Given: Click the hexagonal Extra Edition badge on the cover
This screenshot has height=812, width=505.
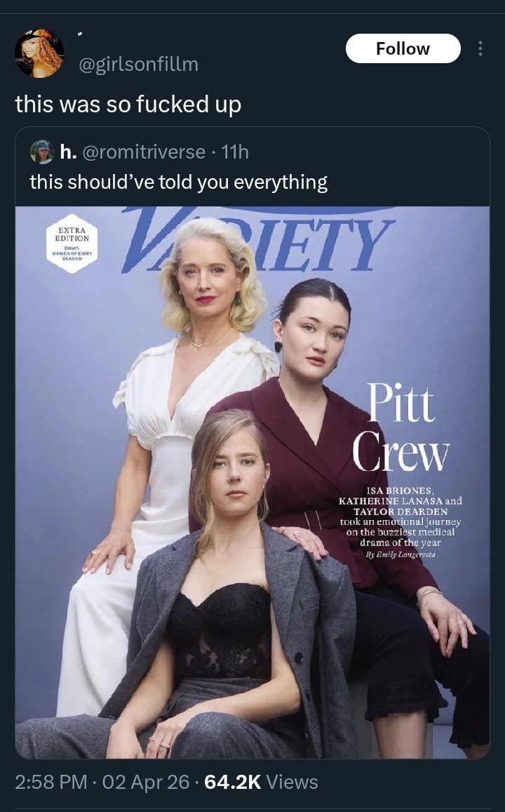Looking at the screenshot, I should pos(72,243).
